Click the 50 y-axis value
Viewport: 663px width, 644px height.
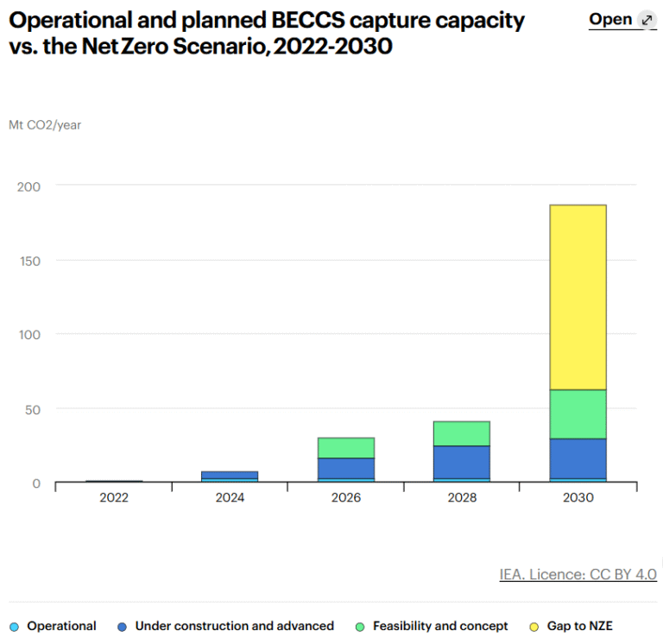[x=33, y=410]
